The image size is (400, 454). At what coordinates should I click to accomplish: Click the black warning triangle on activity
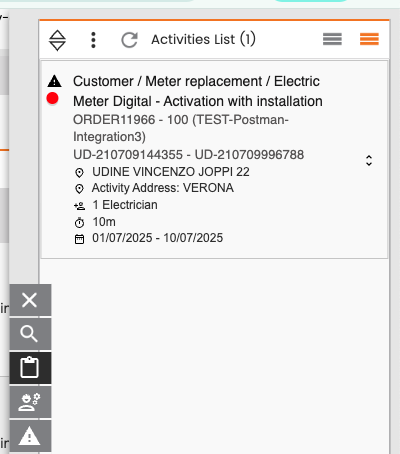(54, 81)
